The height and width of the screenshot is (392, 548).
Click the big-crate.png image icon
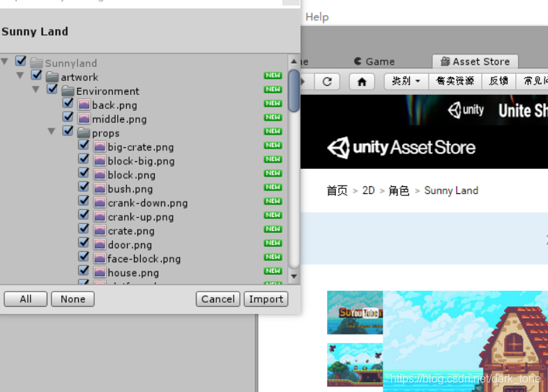pos(100,147)
